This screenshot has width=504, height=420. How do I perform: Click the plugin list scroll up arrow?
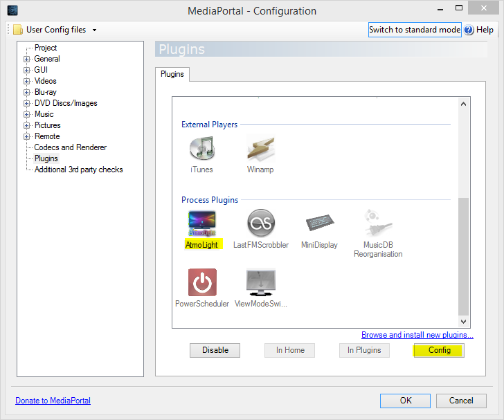point(464,104)
